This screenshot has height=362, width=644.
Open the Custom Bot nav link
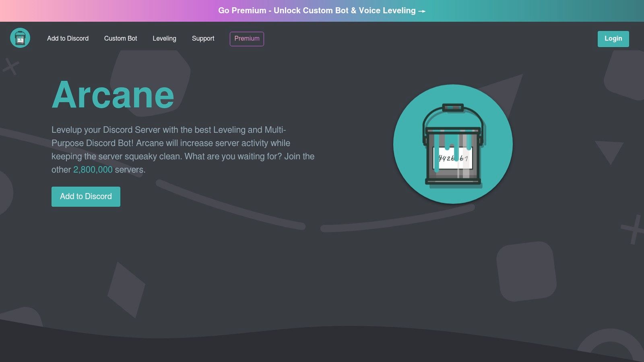click(121, 39)
